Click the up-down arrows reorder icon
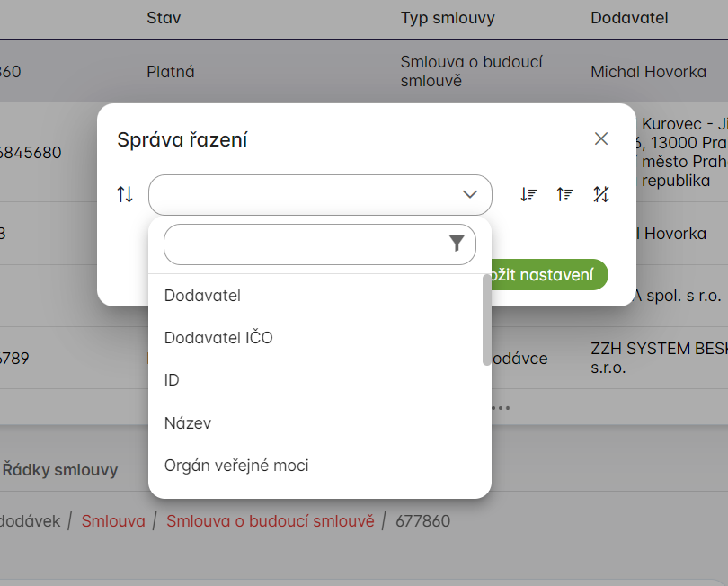The width and height of the screenshot is (728, 586). 125,194
